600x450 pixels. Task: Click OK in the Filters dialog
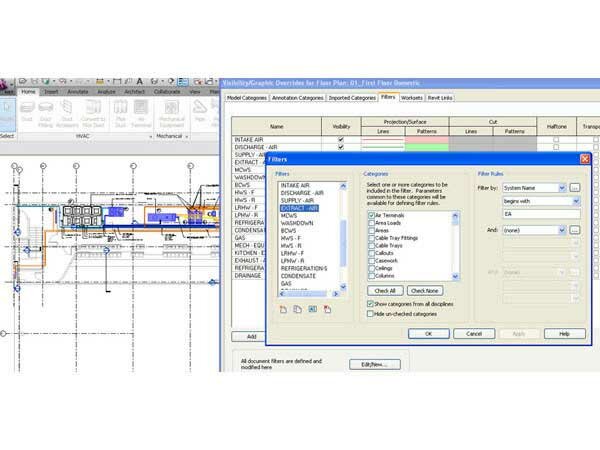click(x=429, y=334)
